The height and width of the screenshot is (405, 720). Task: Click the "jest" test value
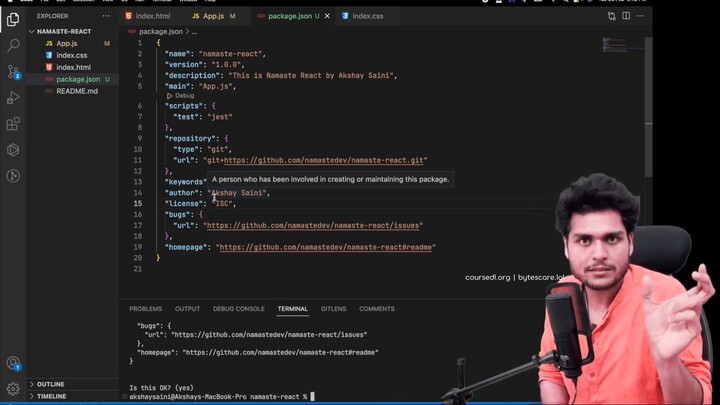tap(219, 117)
